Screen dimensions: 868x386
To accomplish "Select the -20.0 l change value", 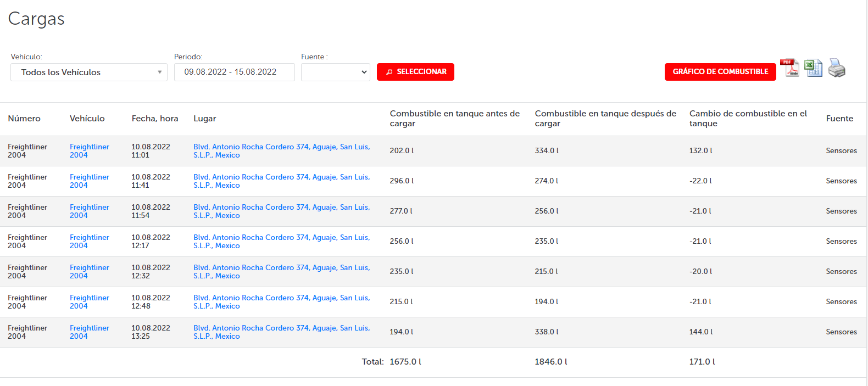I will (701, 271).
